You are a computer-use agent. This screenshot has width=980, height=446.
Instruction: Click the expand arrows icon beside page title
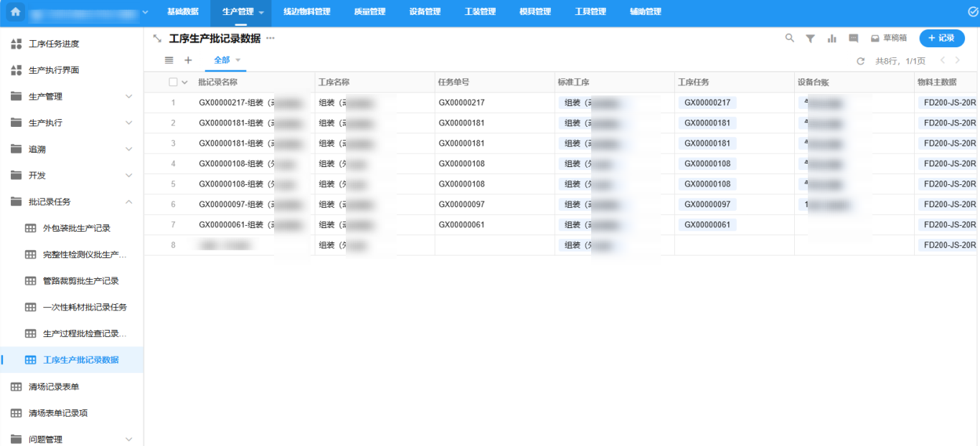(x=157, y=38)
